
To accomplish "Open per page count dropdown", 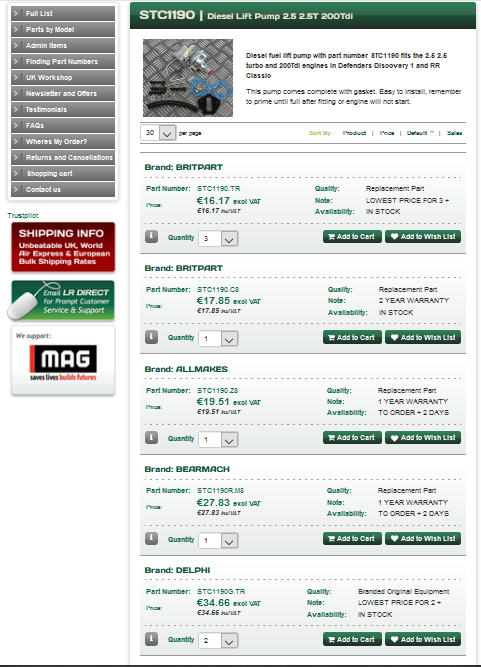I will [x=158, y=133].
